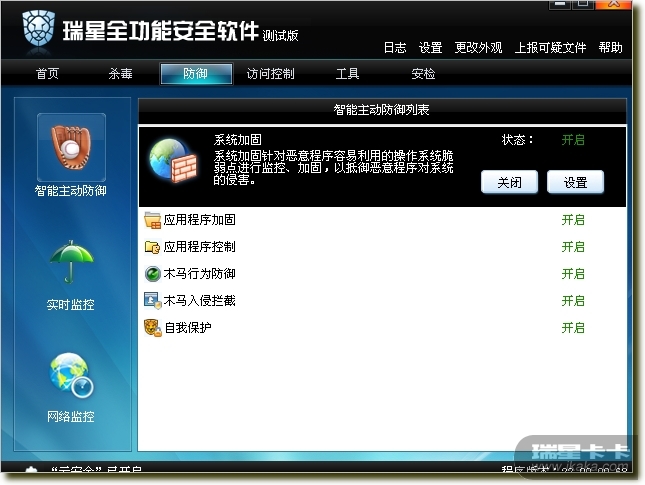Click 开启 status of 应用程序控制

coord(573,247)
